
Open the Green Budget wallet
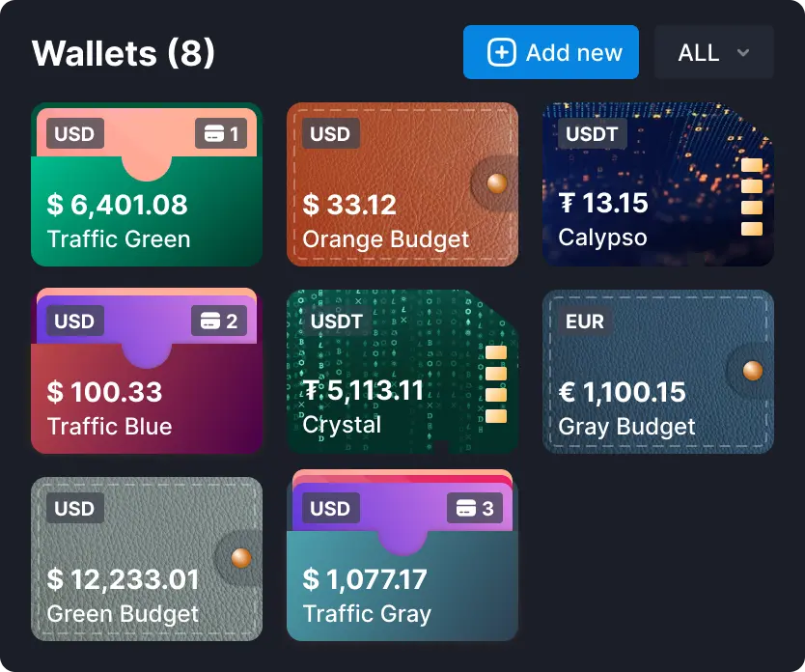(x=147, y=560)
